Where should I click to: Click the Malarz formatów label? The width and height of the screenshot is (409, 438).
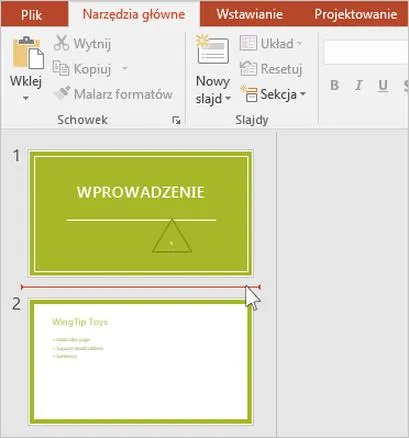click(123, 94)
